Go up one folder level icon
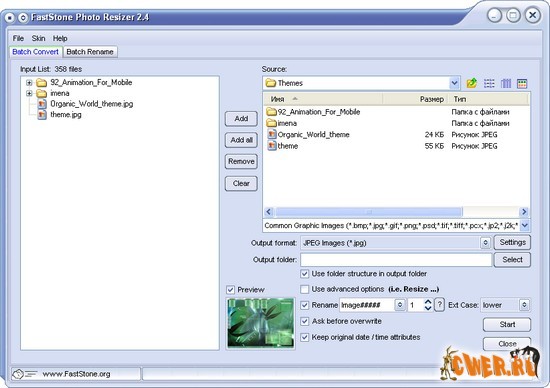The height and width of the screenshot is (388, 550). click(x=471, y=83)
